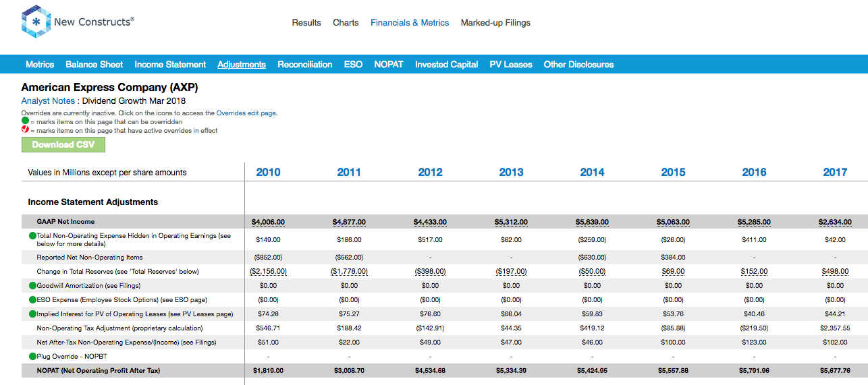Open the Results page
Screen dimensions: 868x385
[306, 23]
